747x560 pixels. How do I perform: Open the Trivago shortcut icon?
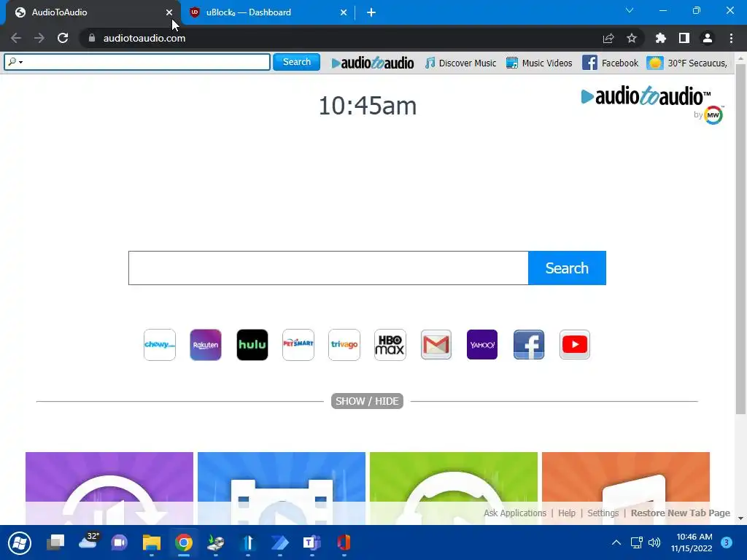pyautogui.click(x=344, y=345)
